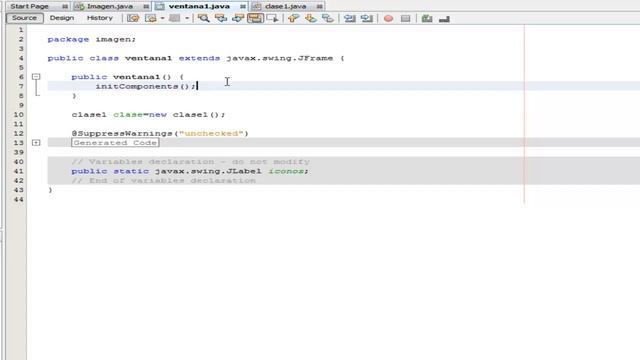Click the Last Edit toolbar icon

[x=133, y=18]
